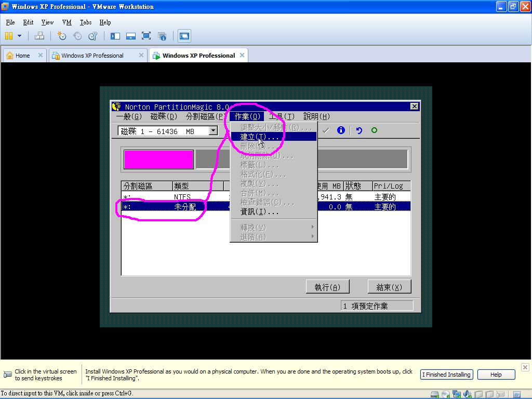Open the VMware Tabs menu
532x399 pixels.
pyautogui.click(x=86, y=22)
